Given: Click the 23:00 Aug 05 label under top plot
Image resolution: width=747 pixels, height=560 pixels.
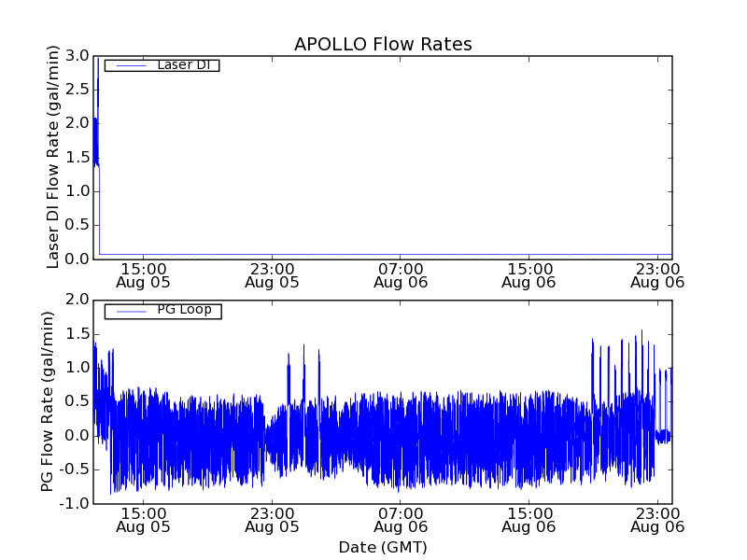Looking at the screenshot, I should (272, 273).
